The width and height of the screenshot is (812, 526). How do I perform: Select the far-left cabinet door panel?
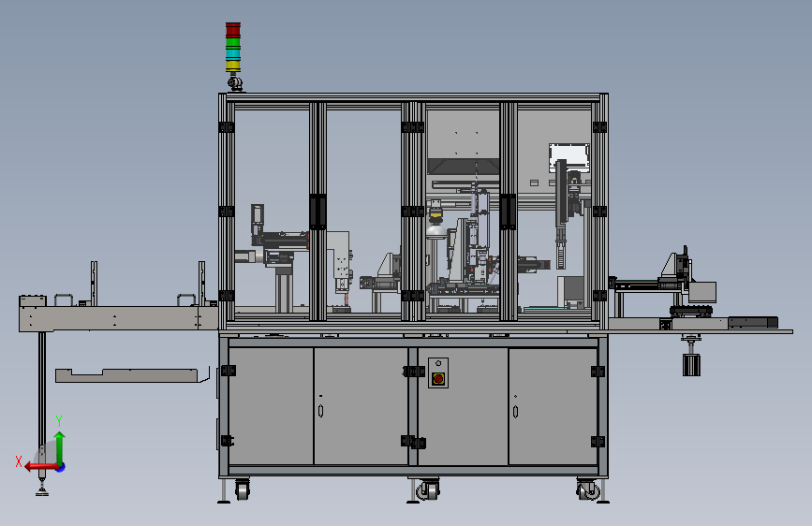coord(271,406)
